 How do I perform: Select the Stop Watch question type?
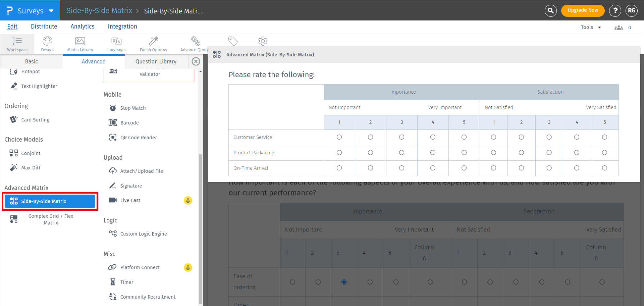[133, 108]
